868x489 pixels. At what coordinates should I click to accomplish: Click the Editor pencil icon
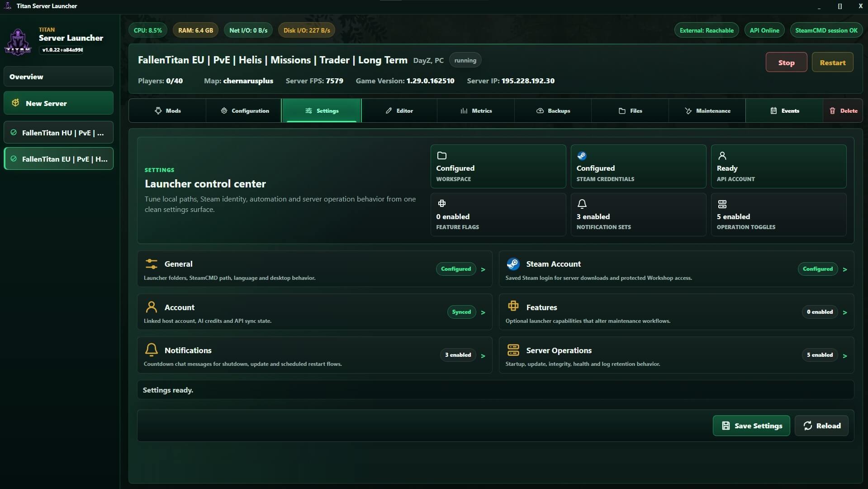389,110
